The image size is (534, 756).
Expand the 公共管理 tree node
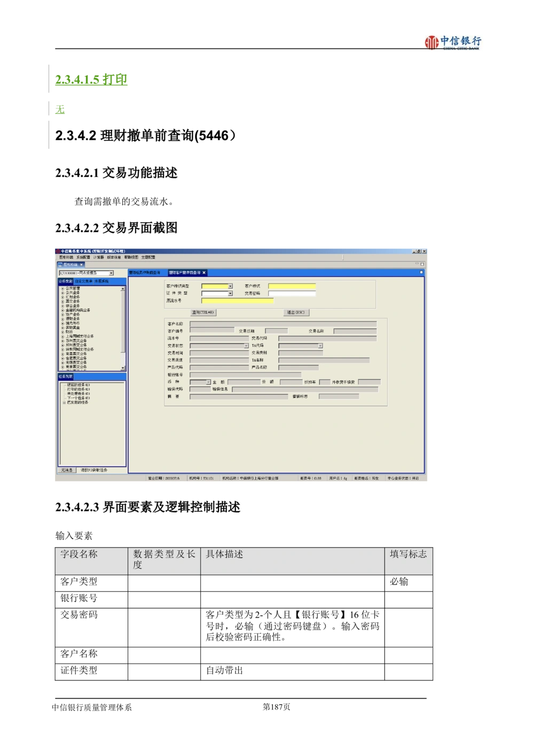62,289
